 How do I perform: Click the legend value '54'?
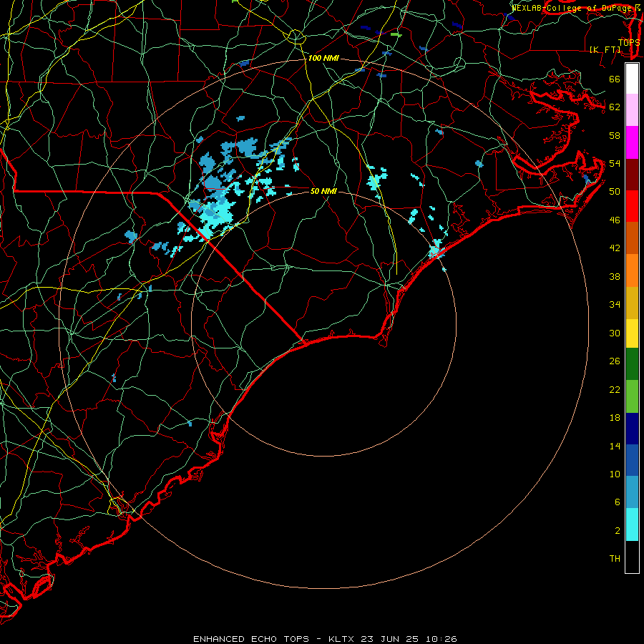tap(615, 163)
